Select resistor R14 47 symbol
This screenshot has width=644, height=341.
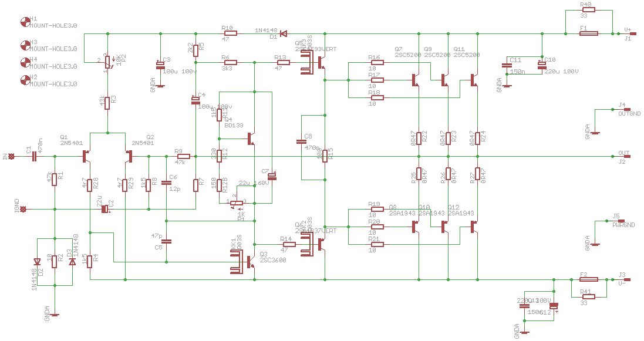(x=289, y=244)
